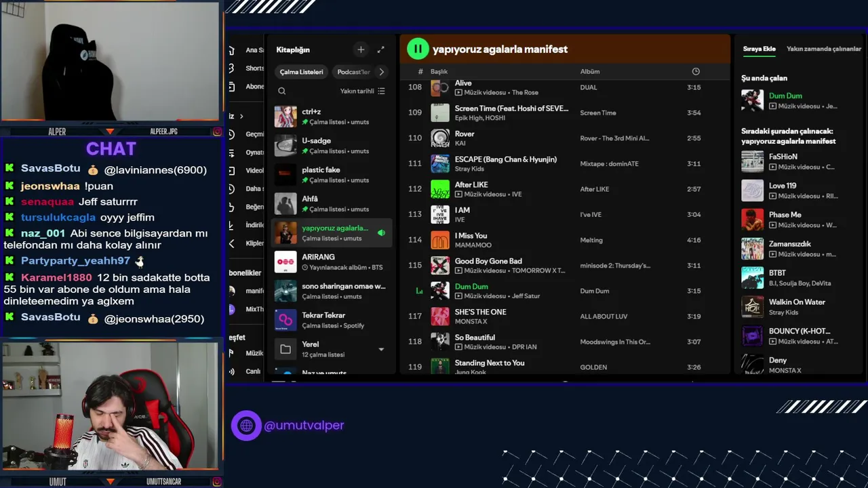Open DUAL album link

pyautogui.click(x=589, y=87)
